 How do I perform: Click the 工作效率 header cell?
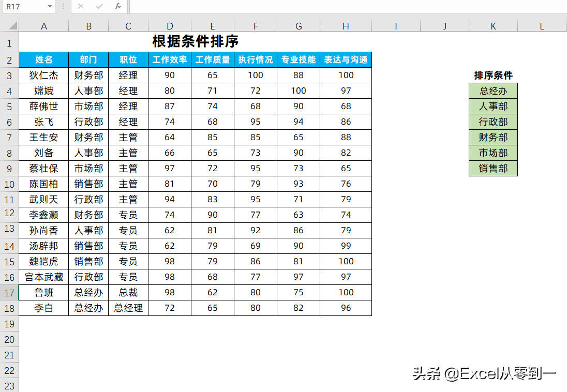[x=170, y=59]
